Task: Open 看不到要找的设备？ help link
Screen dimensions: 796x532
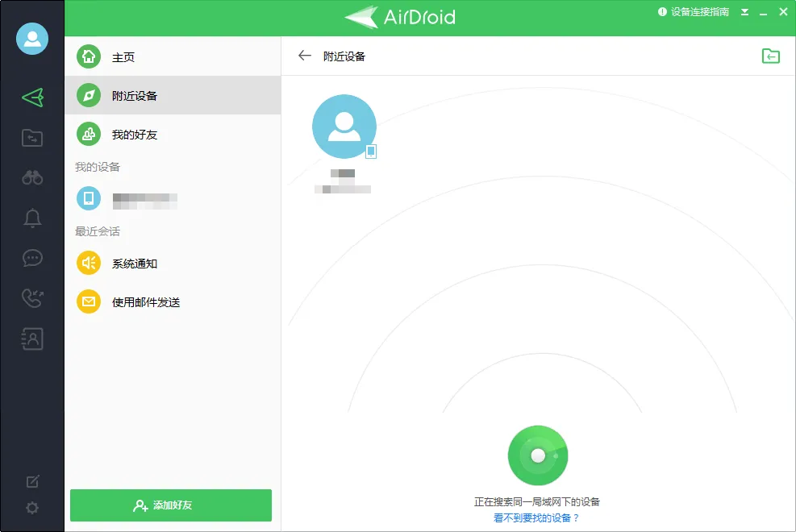Action: point(536,517)
